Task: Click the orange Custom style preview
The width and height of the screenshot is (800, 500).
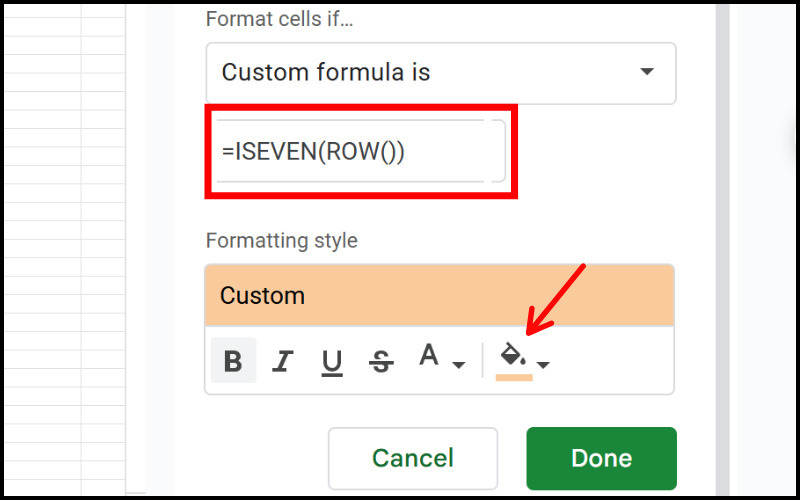Action: pyautogui.click(x=439, y=296)
